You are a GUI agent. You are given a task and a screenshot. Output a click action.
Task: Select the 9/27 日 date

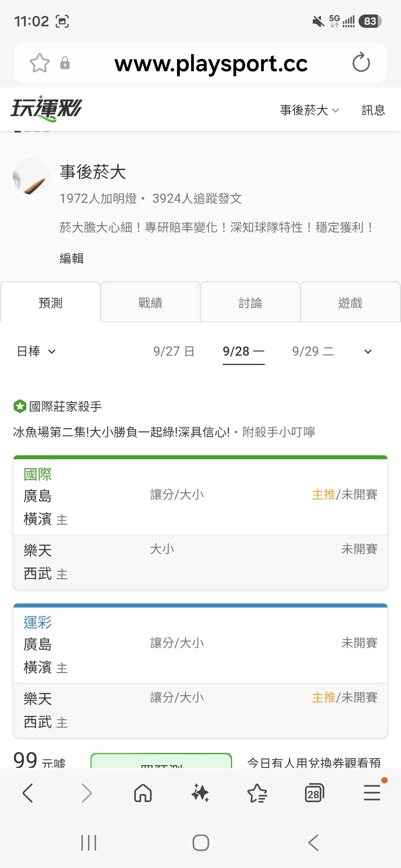tap(174, 351)
